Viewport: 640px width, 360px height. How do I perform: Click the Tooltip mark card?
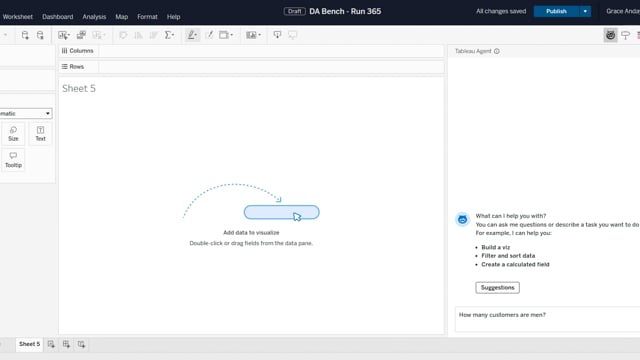[13, 160]
